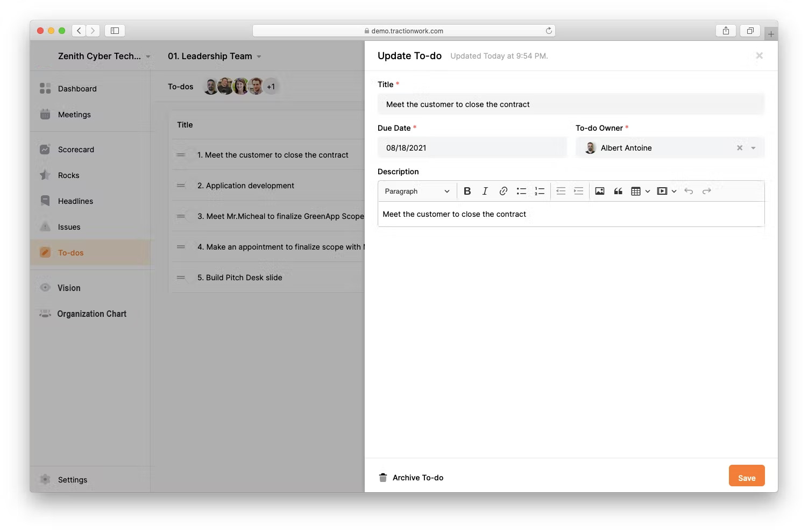Go forward in Safari history
The image size is (808, 532).
[x=93, y=31]
